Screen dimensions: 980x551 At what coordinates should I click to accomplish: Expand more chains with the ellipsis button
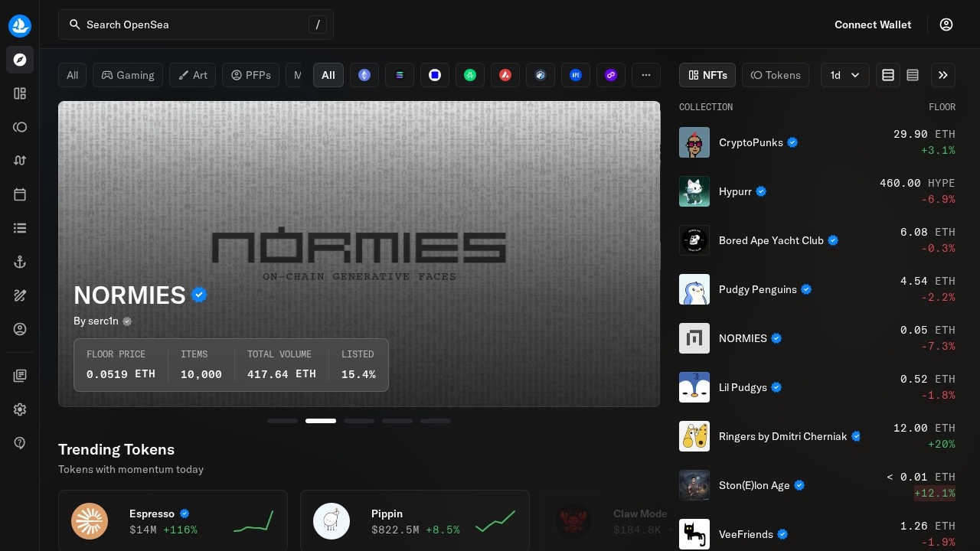tap(646, 75)
